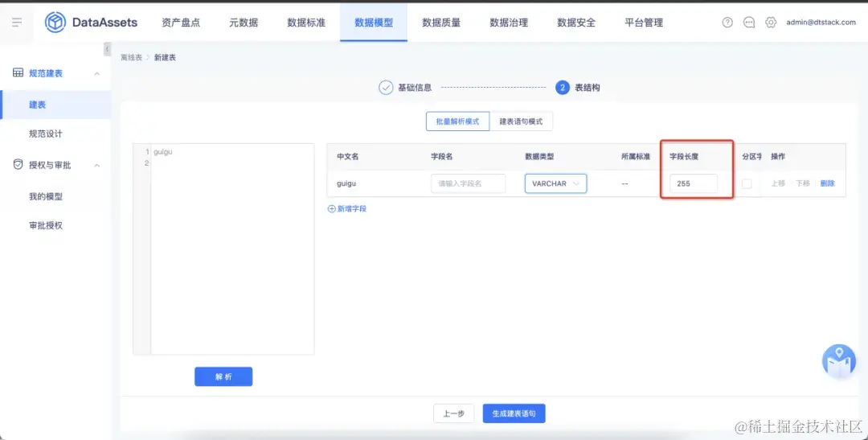The height and width of the screenshot is (440, 868).
Task: Switch to 批量解析模式 tab
Action: (458, 121)
